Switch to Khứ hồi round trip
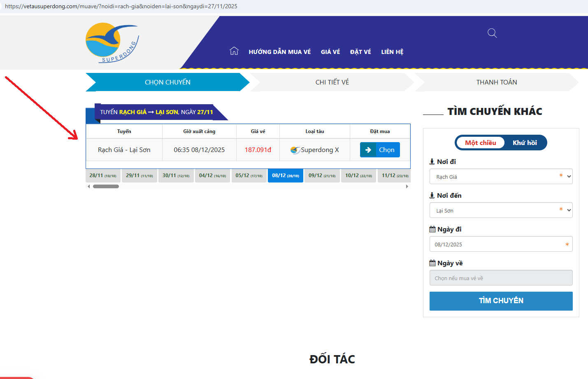The height and width of the screenshot is (379, 588). click(525, 143)
